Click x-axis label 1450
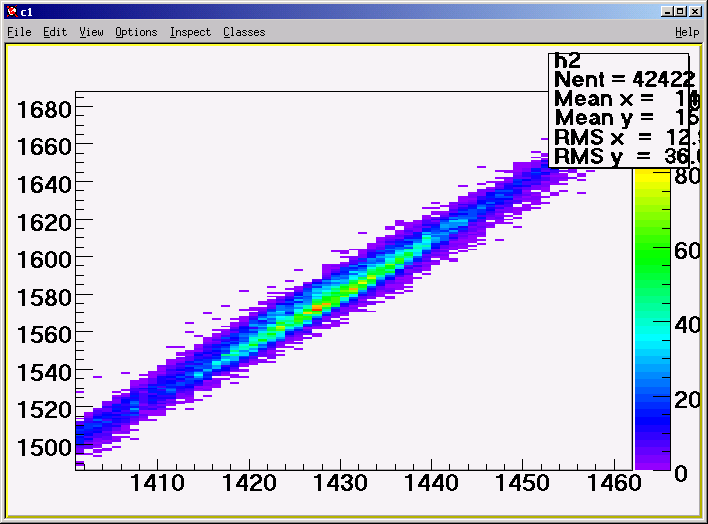Viewport: 708px width, 524px height. pyautogui.click(x=522, y=483)
